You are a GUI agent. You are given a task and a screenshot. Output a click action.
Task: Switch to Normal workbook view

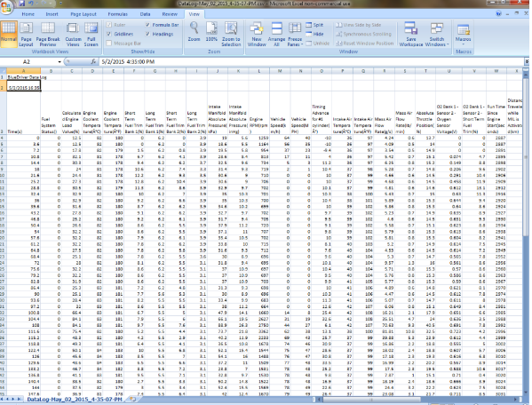9,34
